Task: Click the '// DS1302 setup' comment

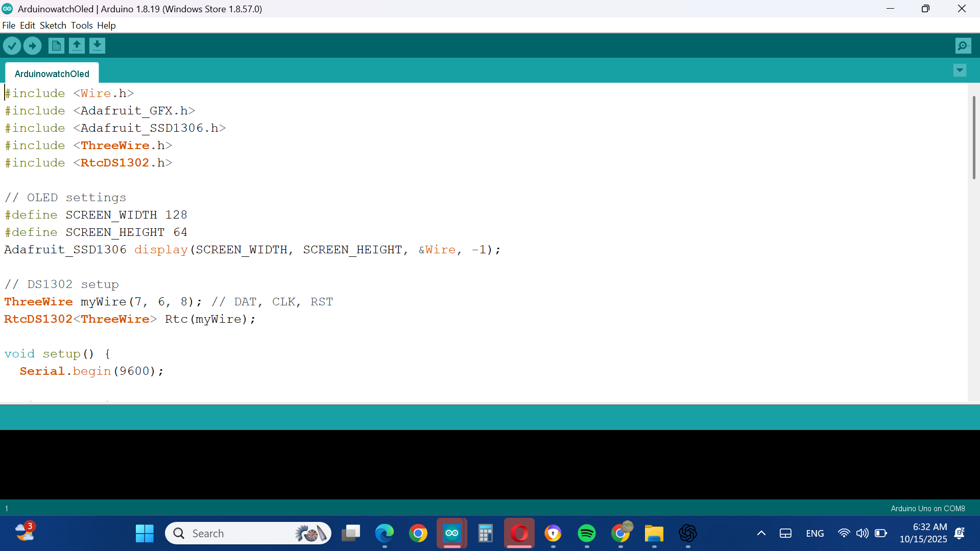Action: coord(62,284)
